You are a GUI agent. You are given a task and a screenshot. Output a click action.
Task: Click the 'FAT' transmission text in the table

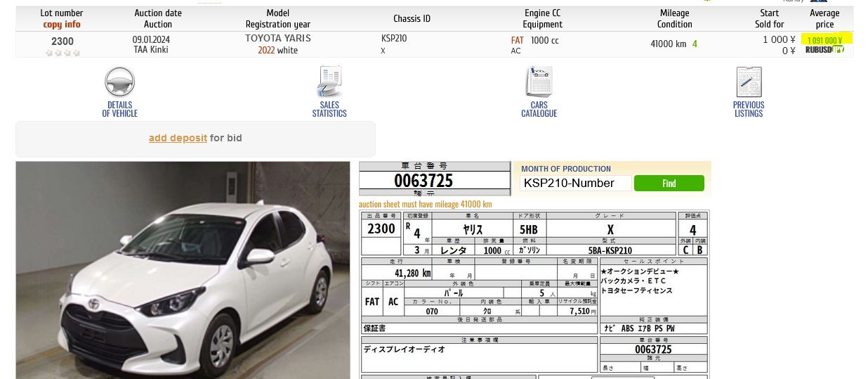tap(518, 40)
